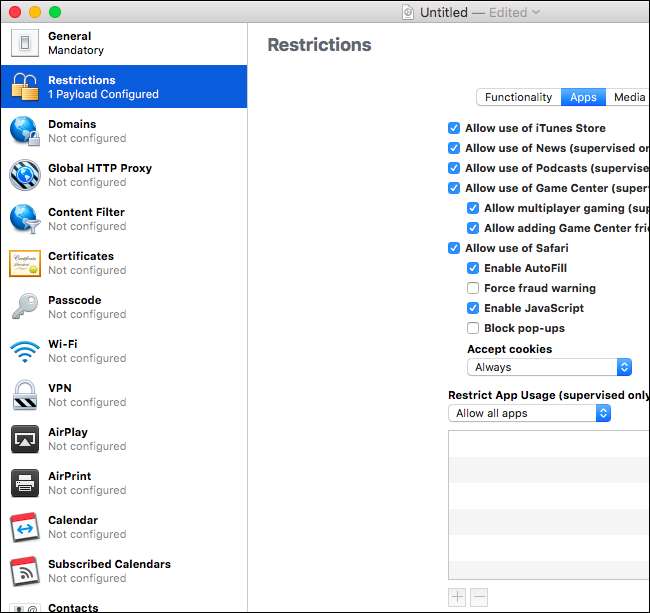
Task: Open the Global HTTP Proxy icon
Action: pyautogui.click(x=24, y=175)
